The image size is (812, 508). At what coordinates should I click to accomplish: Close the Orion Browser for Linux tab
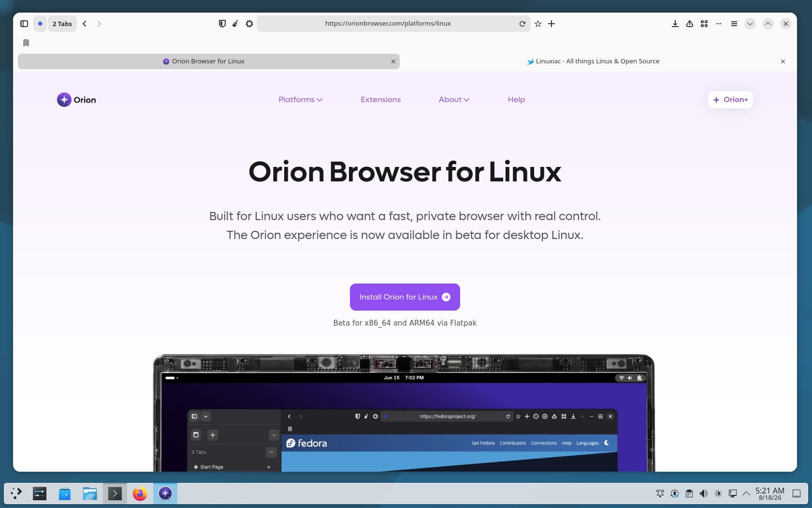point(393,61)
